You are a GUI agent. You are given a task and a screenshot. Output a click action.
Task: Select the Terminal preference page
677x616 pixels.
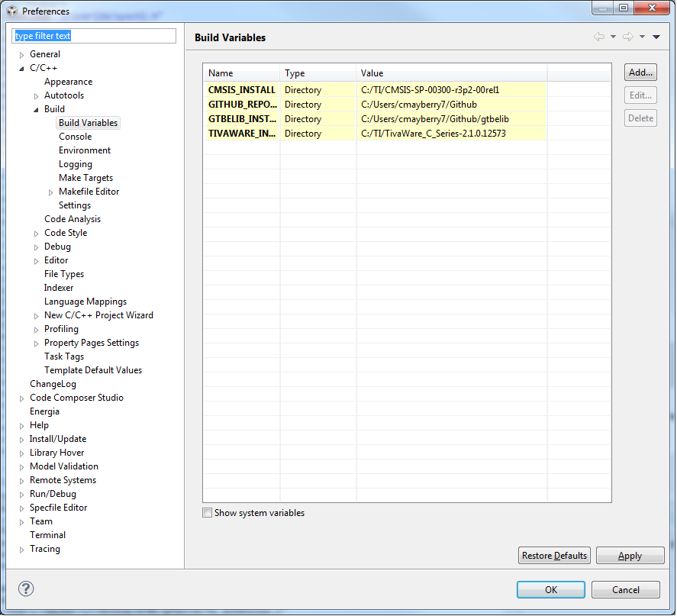point(47,535)
